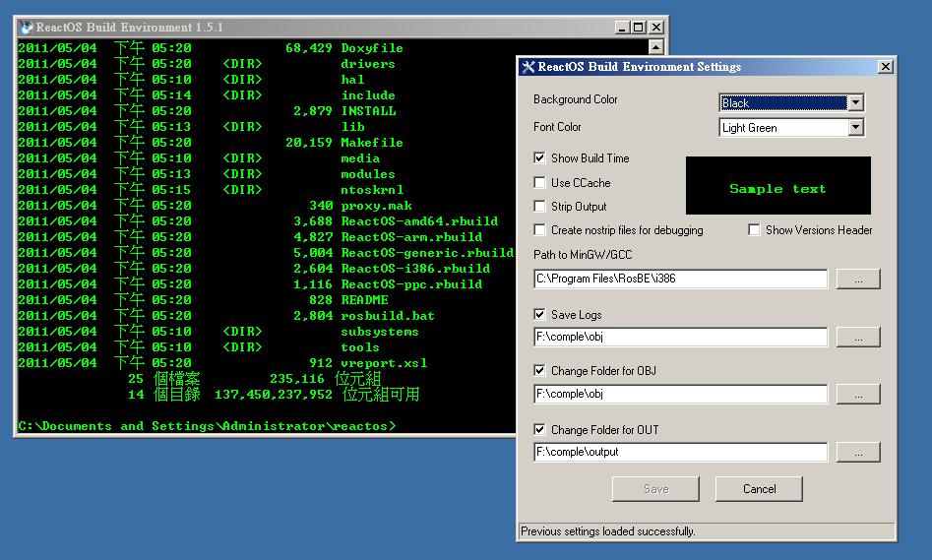Image resolution: width=932 pixels, height=560 pixels.
Task: Click ReactOS-ppc.rbuild in the console
Action: [412, 284]
